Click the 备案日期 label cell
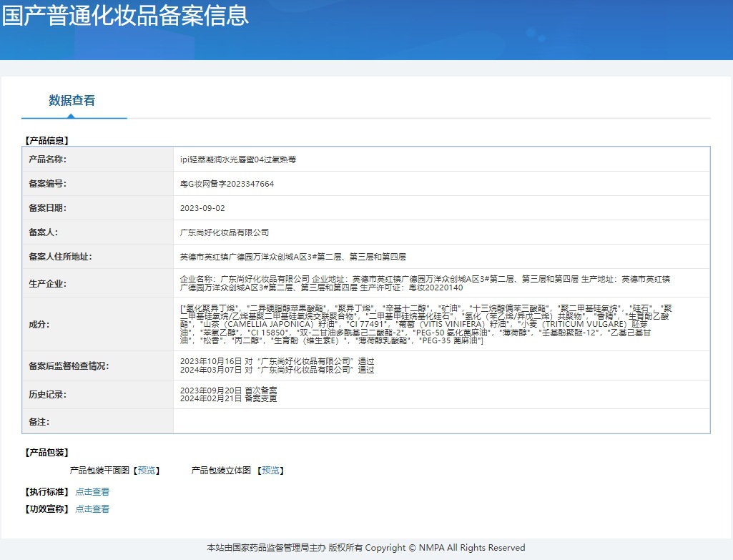Screen dimensions: 733x560 (98, 208)
